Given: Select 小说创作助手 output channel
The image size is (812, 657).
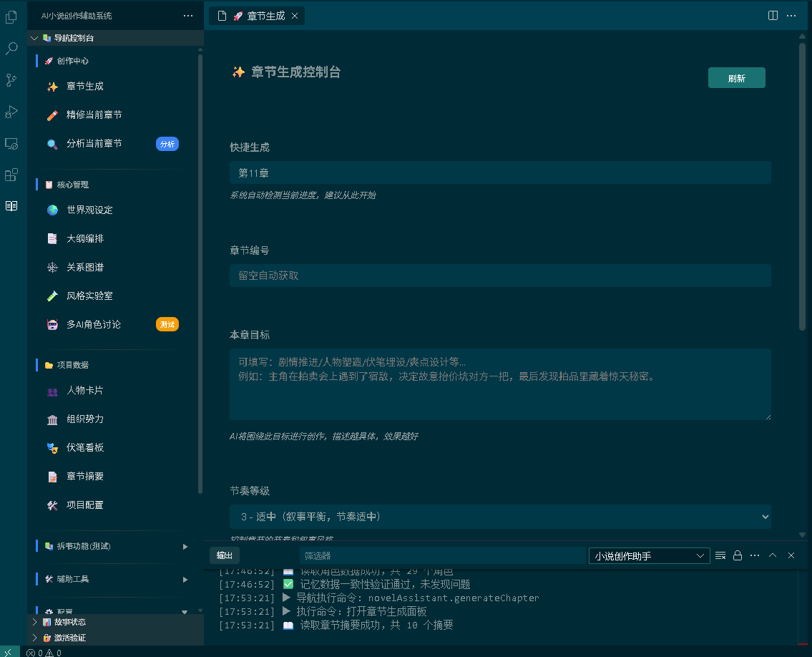Looking at the screenshot, I should [x=649, y=555].
